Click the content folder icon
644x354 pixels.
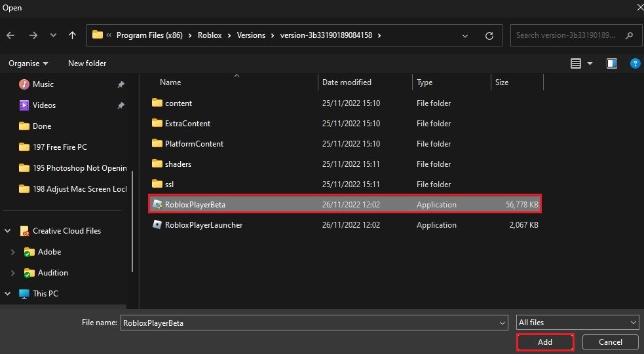click(x=157, y=103)
